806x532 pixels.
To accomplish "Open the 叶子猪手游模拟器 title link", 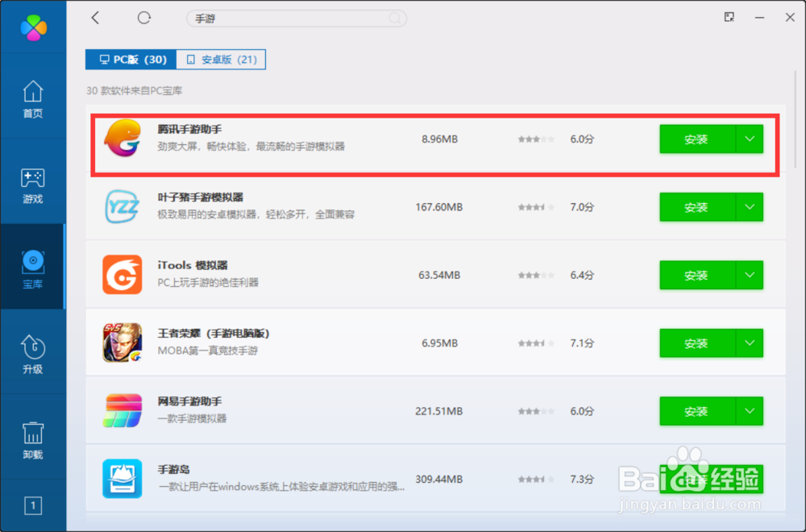I will coord(201,197).
